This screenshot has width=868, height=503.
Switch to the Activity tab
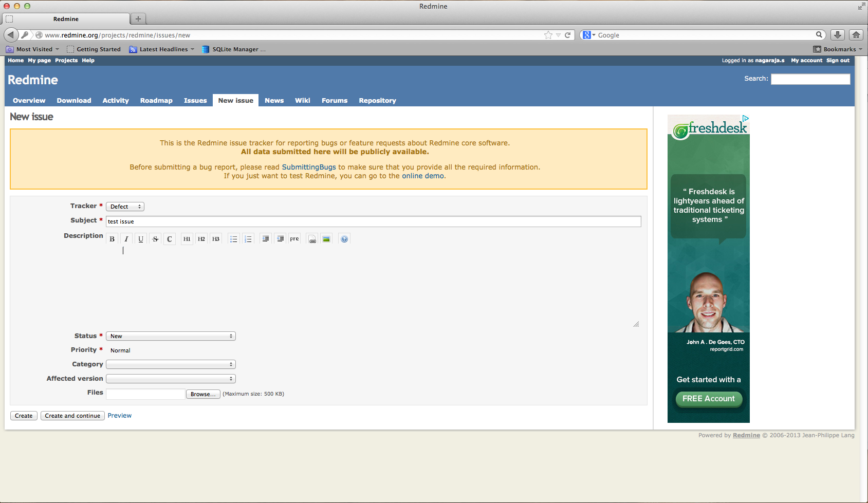[x=116, y=101]
